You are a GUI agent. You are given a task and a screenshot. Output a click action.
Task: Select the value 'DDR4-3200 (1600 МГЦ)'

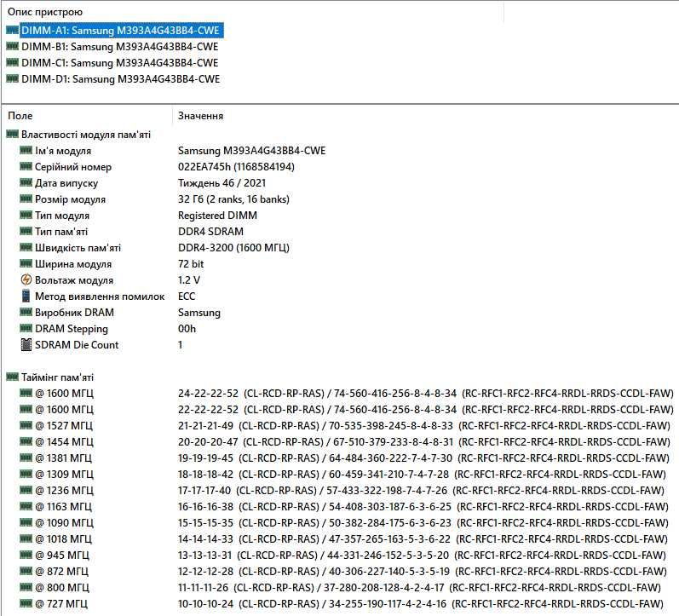coord(233,248)
